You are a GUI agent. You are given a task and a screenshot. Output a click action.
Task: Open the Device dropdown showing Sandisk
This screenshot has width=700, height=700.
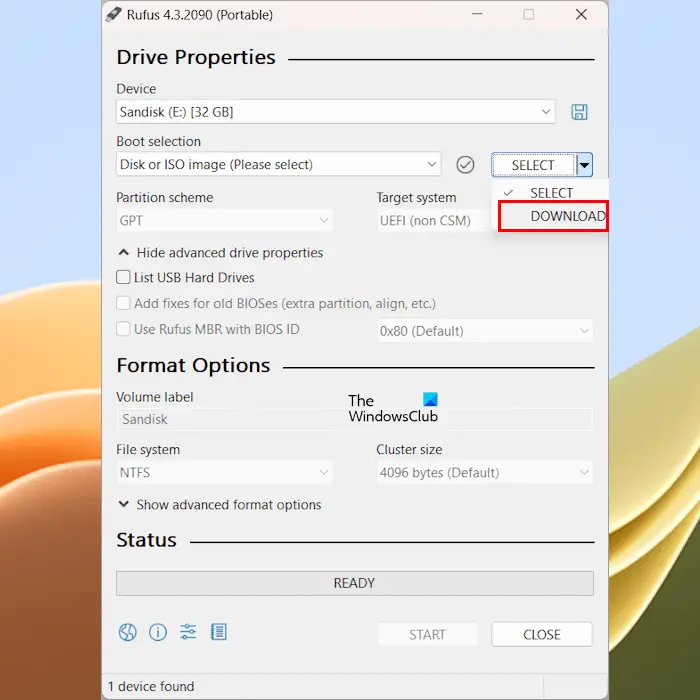point(335,112)
